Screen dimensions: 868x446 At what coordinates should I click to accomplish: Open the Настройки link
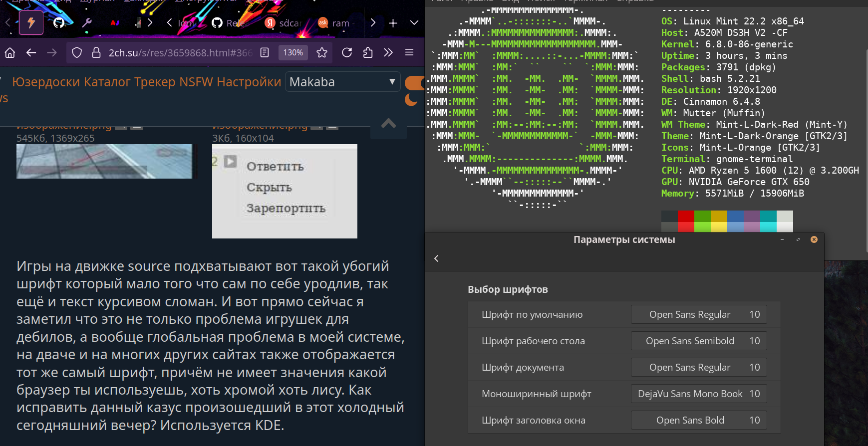coord(249,82)
